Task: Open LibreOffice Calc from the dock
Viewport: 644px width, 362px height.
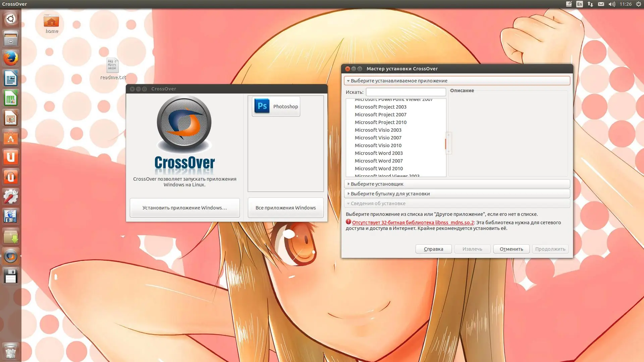Action: pyautogui.click(x=10, y=98)
